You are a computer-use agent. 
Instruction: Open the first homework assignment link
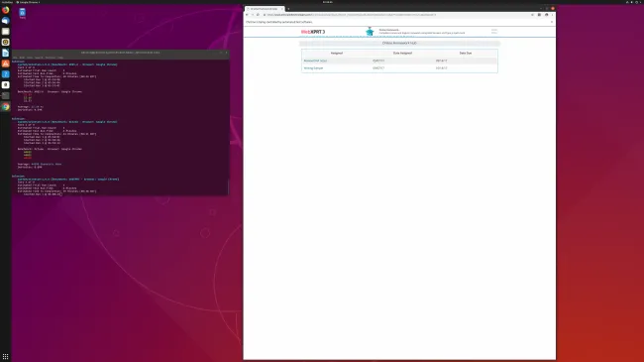click(315, 60)
